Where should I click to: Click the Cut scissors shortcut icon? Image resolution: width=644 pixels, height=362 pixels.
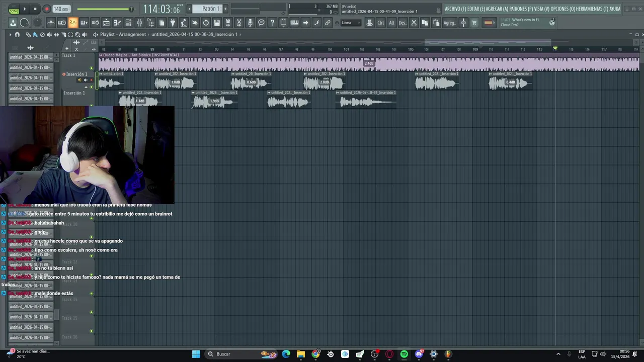414,23
